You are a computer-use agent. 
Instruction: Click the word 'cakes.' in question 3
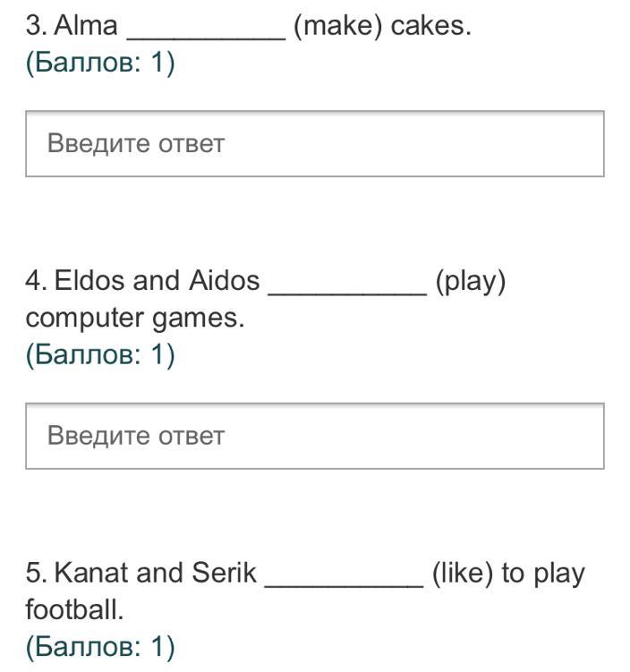pos(431,26)
